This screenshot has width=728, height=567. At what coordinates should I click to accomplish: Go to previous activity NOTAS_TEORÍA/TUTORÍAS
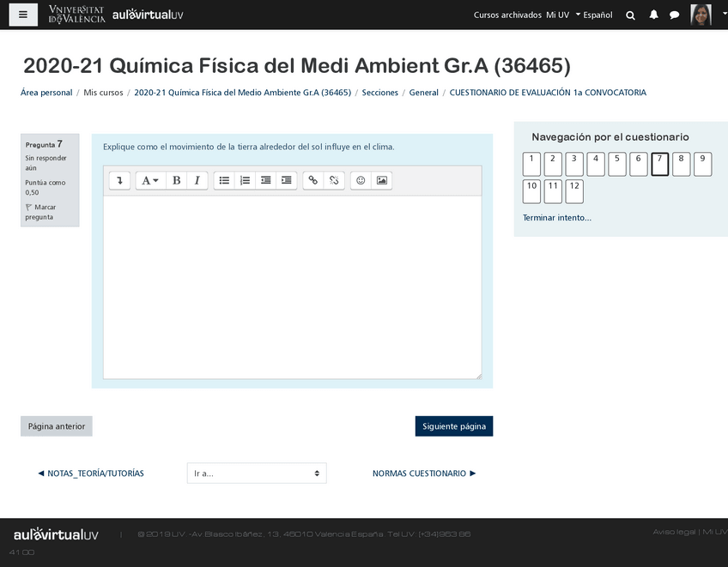91,474
